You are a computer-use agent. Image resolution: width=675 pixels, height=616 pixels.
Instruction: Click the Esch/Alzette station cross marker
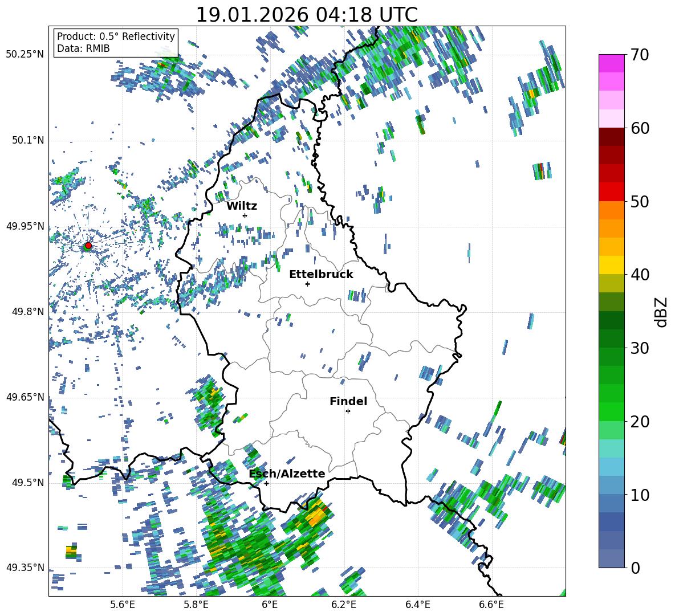click(266, 483)
